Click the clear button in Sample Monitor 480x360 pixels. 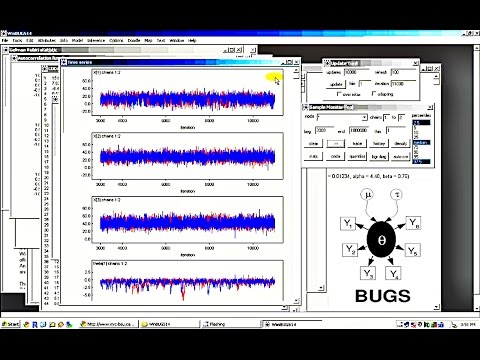313,144
